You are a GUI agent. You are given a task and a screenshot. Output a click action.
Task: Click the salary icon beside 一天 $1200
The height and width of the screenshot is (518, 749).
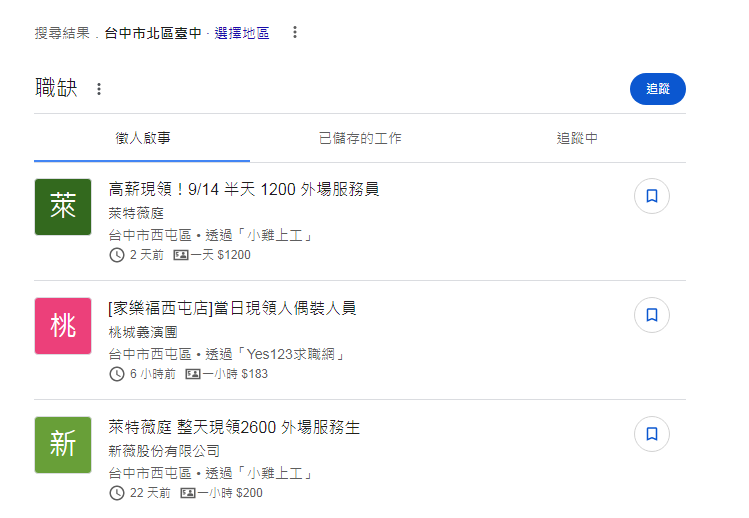coord(181,255)
